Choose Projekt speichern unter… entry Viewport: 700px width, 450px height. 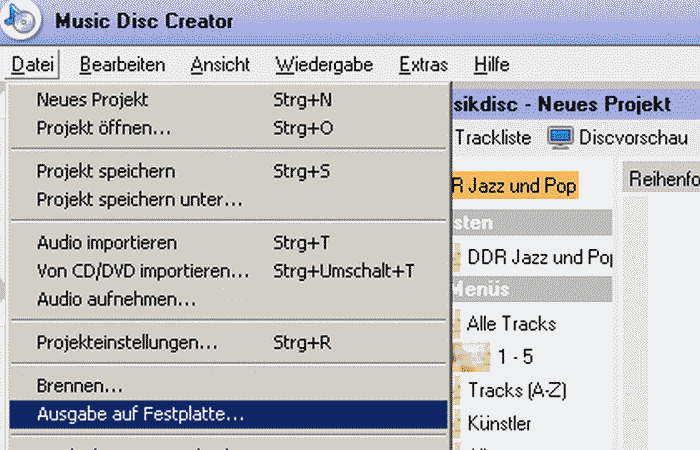click(139, 199)
